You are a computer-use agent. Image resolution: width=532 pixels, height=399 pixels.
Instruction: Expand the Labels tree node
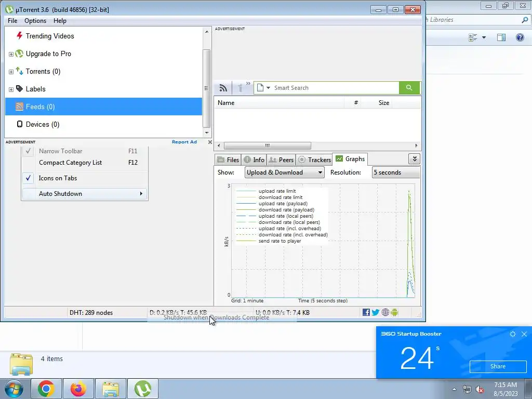(x=11, y=89)
